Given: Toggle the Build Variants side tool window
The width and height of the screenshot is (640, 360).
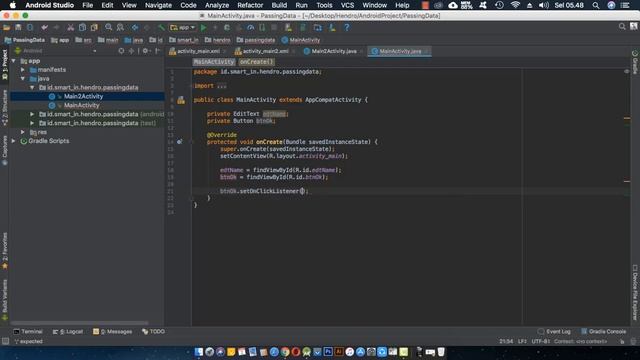Looking at the screenshot, I should (x=4, y=300).
